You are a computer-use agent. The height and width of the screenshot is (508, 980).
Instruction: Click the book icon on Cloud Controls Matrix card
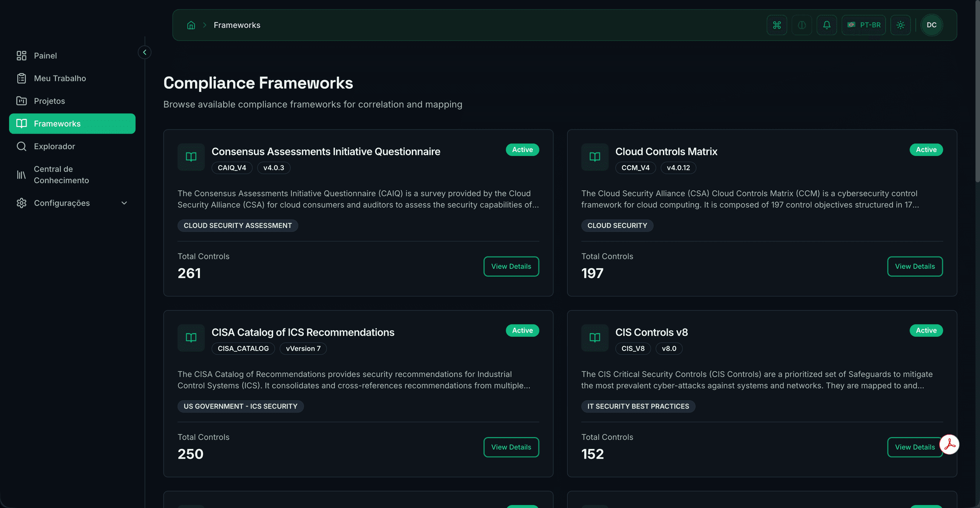coord(594,157)
